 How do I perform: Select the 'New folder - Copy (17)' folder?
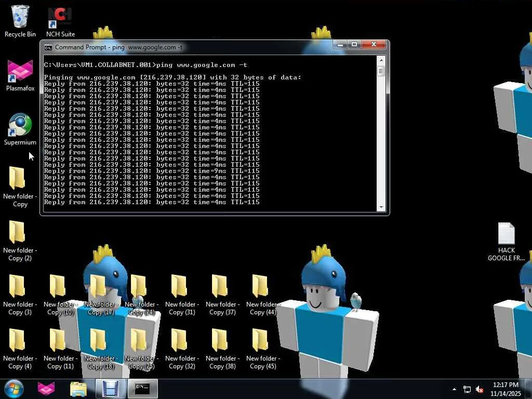(100, 295)
